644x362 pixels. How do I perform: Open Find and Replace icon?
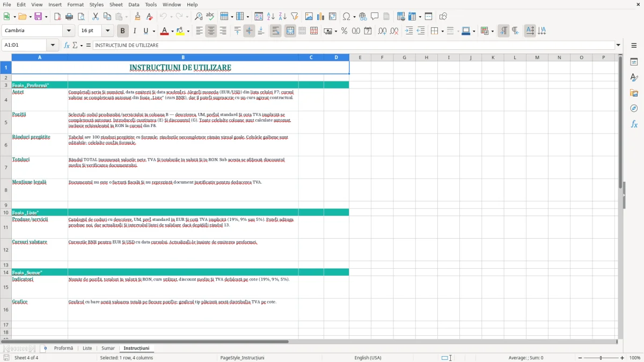tap(199, 17)
